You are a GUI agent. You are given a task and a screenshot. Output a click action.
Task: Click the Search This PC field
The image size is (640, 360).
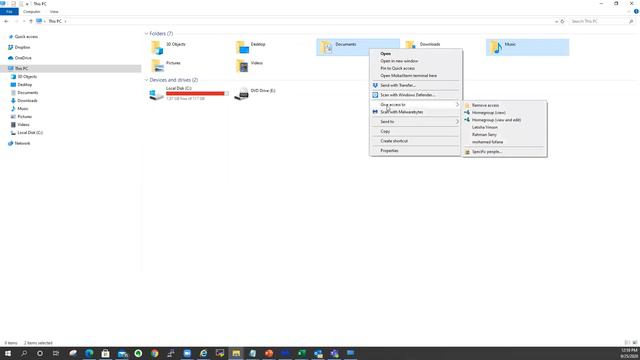(602, 21)
